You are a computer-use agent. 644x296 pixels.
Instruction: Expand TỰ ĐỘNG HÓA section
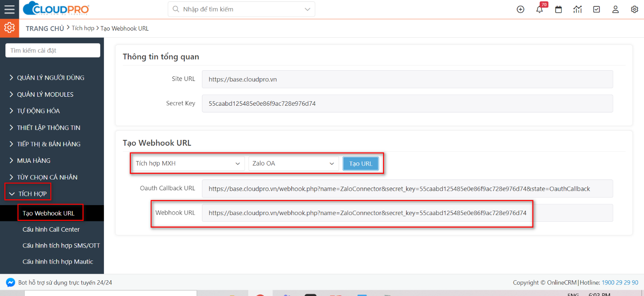38,111
